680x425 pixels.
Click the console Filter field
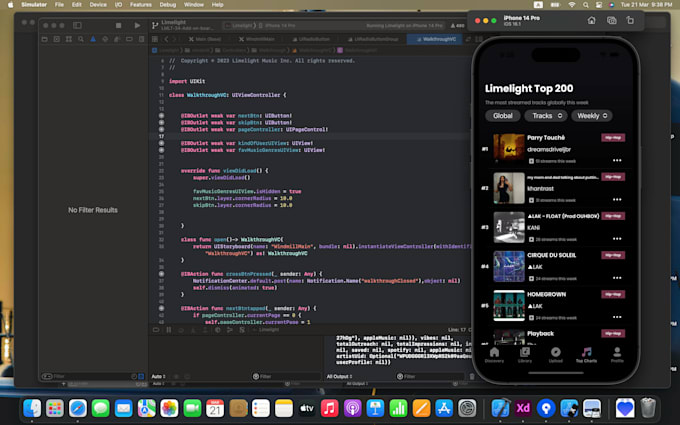(430, 376)
